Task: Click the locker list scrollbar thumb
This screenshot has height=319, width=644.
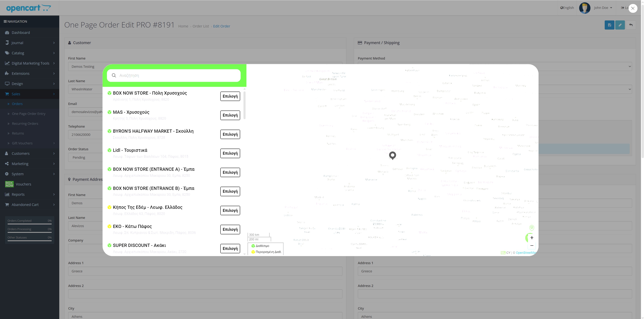Action: (245, 105)
